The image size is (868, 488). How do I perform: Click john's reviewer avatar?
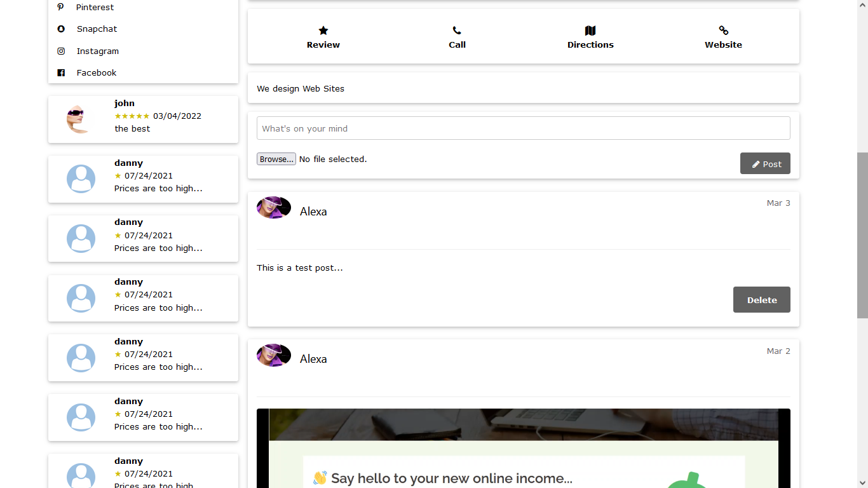(x=81, y=119)
